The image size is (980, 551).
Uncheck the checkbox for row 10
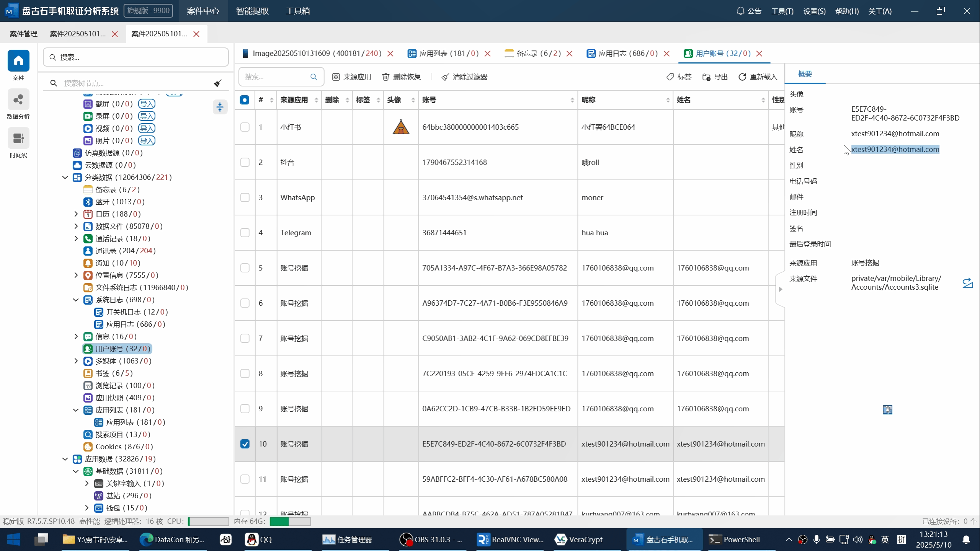pyautogui.click(x=245, y=444)
